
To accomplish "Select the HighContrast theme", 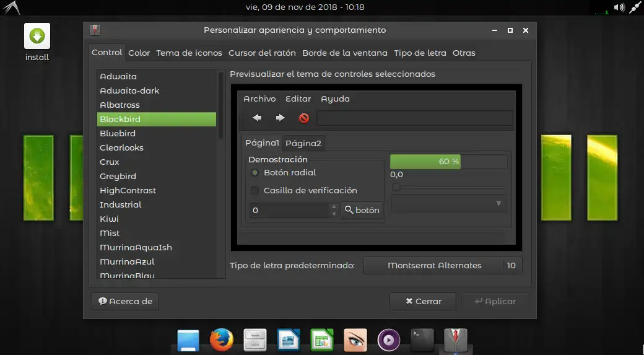I will click(157, 190).
